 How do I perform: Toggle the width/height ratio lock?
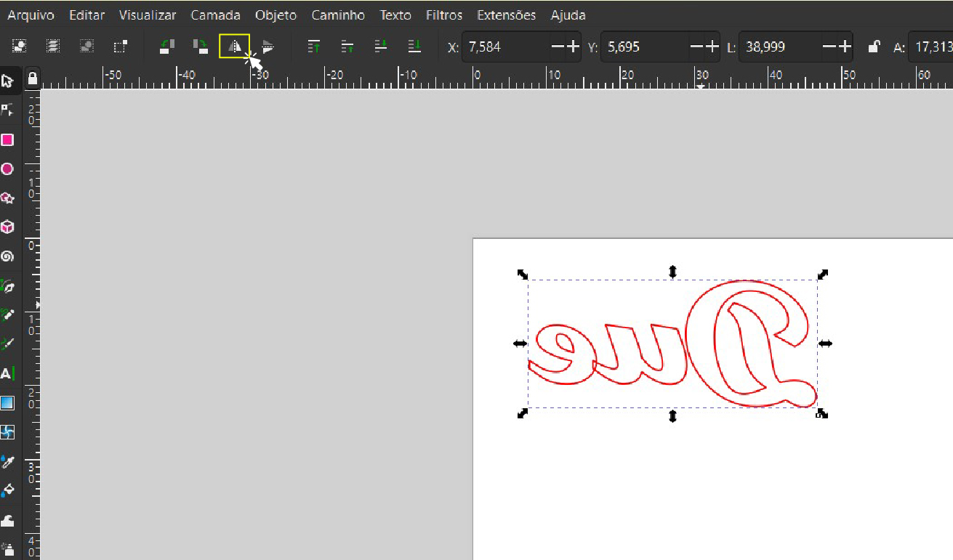pyautogui.click(x=875, y=47)
